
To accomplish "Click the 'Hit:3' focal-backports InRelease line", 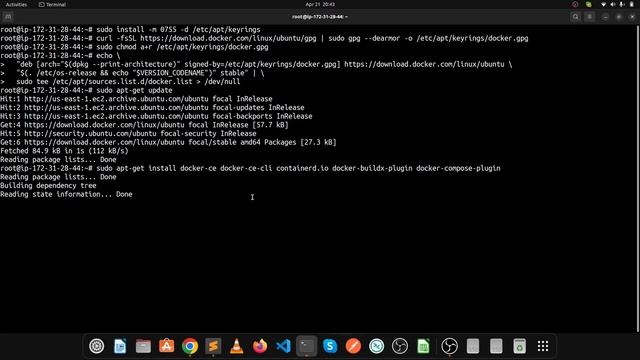I will click(156, 116).
